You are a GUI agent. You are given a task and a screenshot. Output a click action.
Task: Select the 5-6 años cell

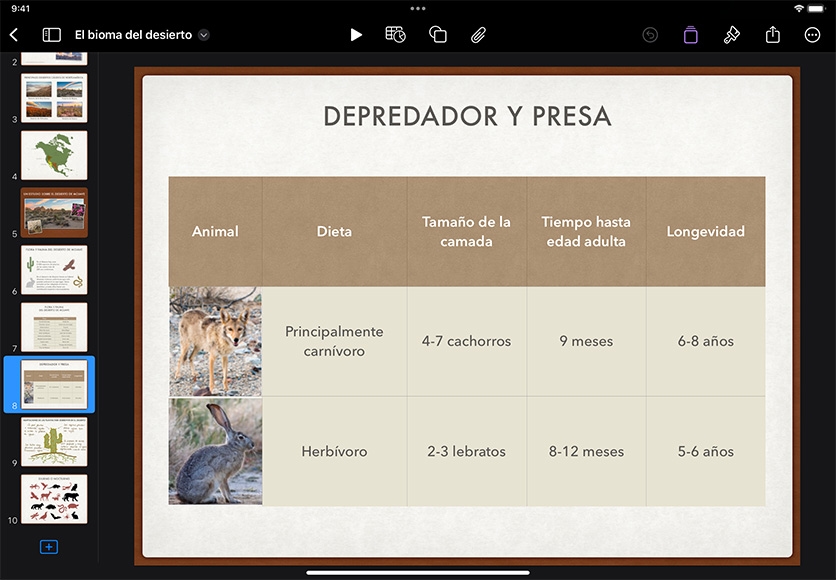coord(705,452)
